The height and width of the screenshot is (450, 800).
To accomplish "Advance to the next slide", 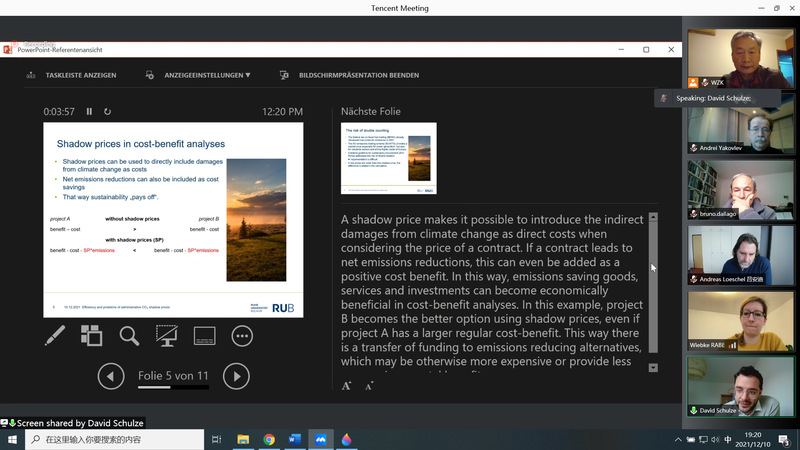I will pyautogui.click(x=236, y=376).
